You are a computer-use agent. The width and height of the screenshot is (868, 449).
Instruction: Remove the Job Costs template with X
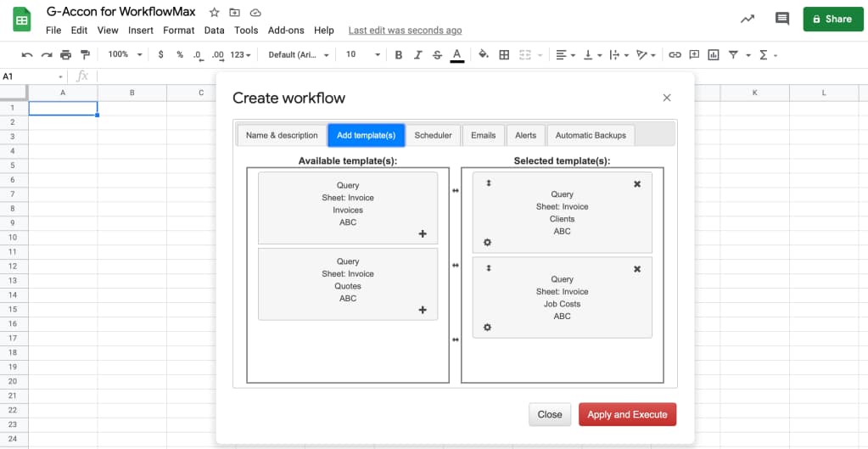[637, 268]
